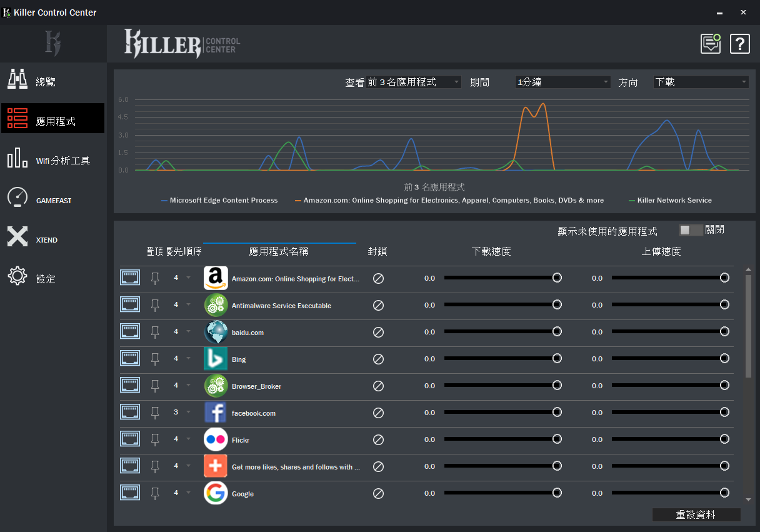The height and width of the screenshot is (532, 760).
Task: Sort by 優先順序 column header
Action: pos(184,251)
